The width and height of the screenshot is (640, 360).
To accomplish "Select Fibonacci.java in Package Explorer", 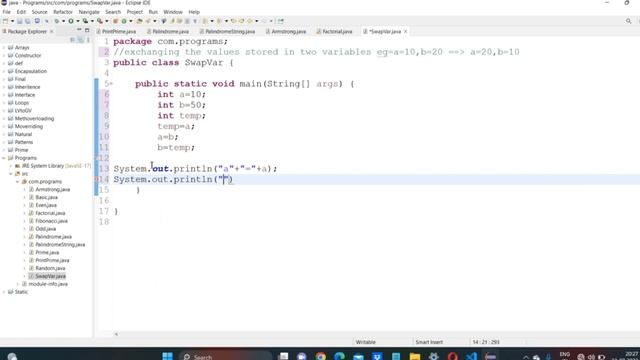I will (x=51, y=221).
